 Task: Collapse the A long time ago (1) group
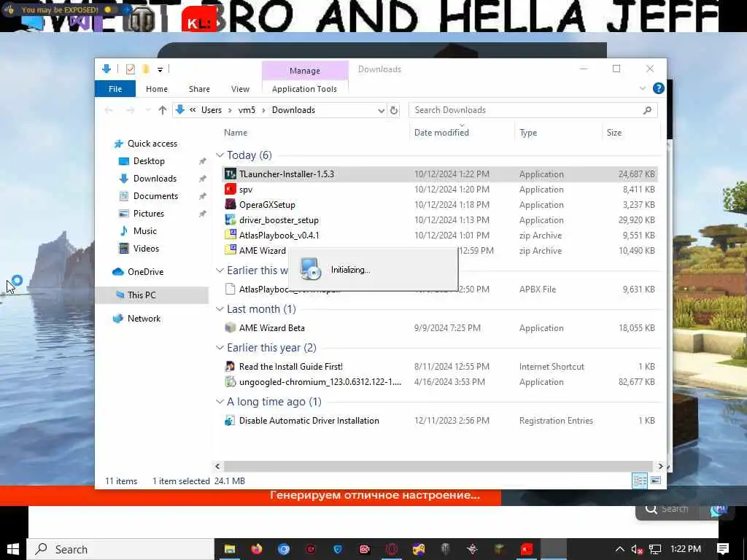[x=220, y=402]
